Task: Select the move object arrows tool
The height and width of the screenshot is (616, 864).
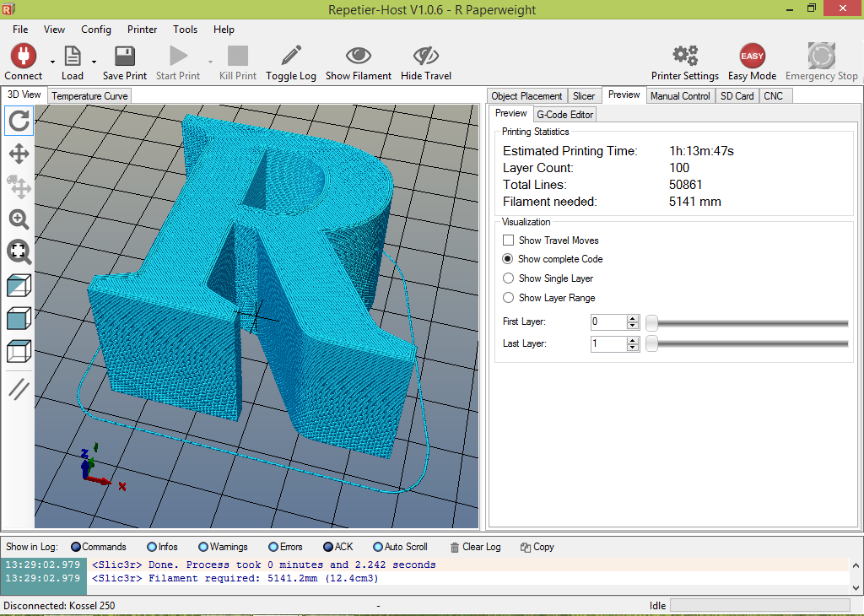Action: (x=19, y=154)
